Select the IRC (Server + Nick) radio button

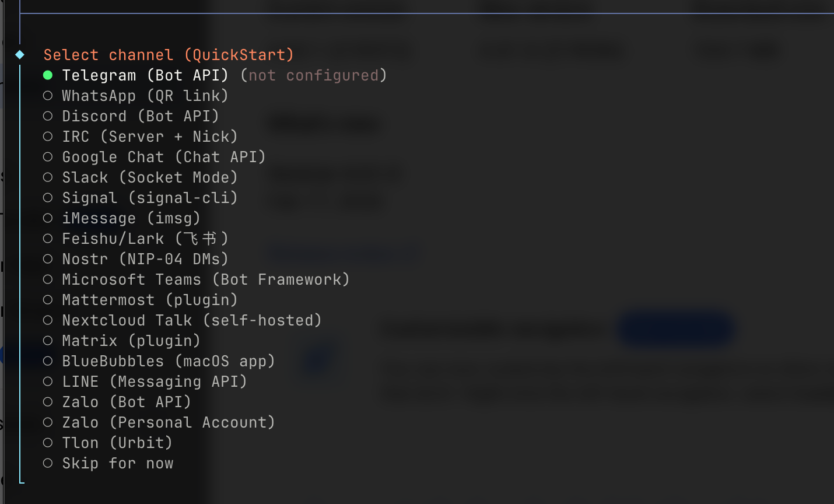coord(48,136)
